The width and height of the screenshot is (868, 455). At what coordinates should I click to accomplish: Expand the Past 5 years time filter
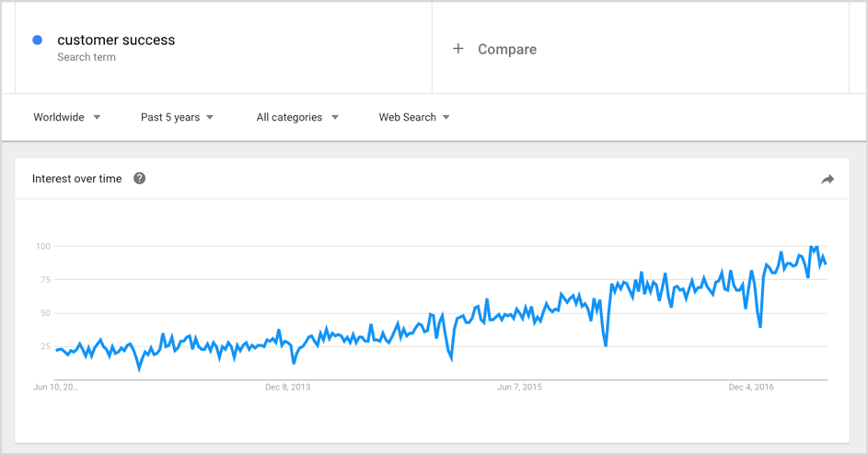pyautogui.click(x=177, y=117)
